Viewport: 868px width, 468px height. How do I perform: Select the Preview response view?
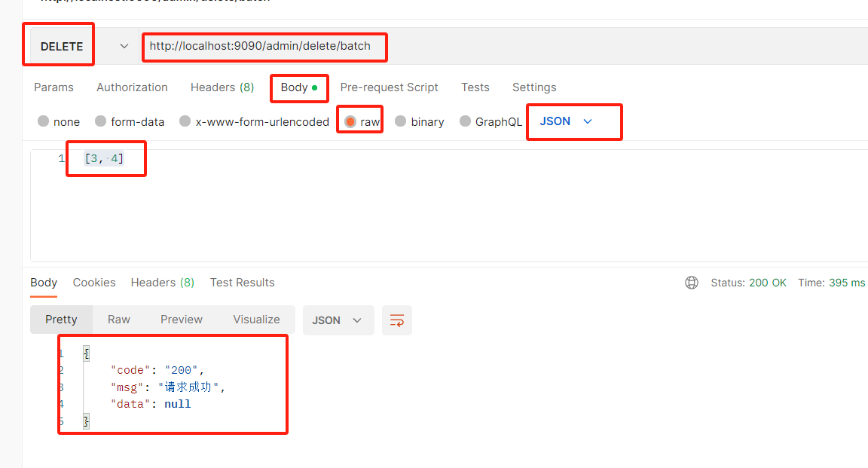coord(182,320)
